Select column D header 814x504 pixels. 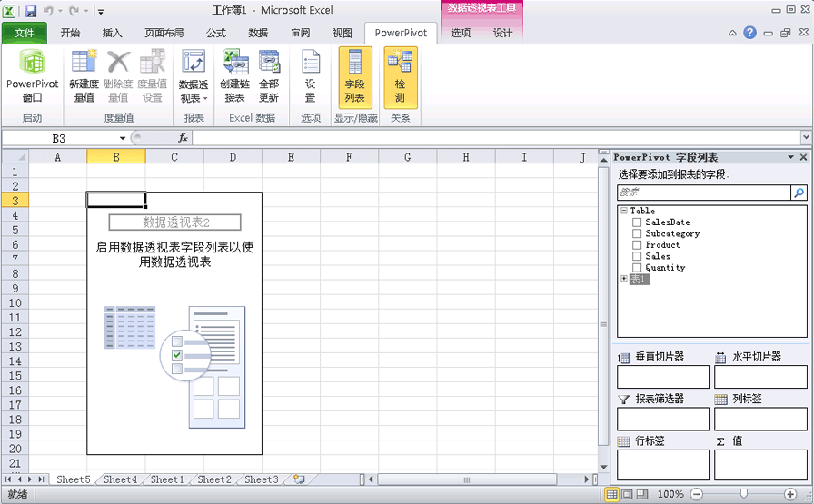click(x=233, y=157)
